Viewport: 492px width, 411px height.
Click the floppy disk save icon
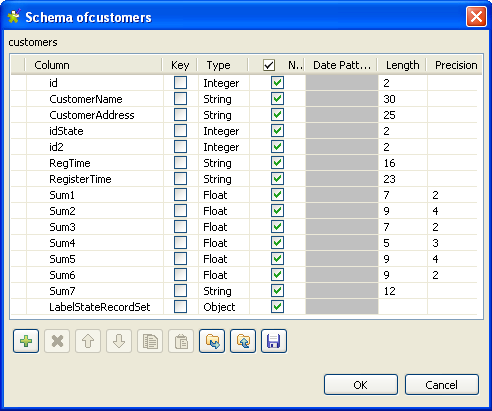click(x=274, y=341)
